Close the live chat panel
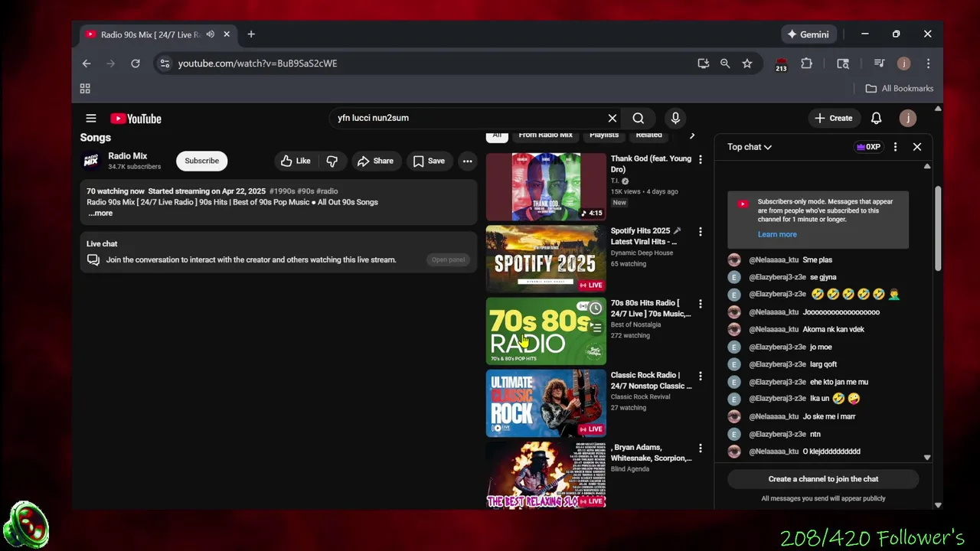Screen dimensions: 980x551 click(x=917, y=147)
